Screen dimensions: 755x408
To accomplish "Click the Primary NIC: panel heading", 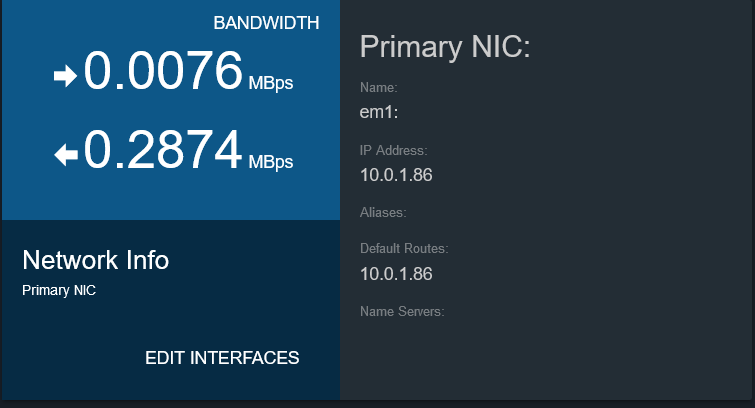I will pos(445,47).
